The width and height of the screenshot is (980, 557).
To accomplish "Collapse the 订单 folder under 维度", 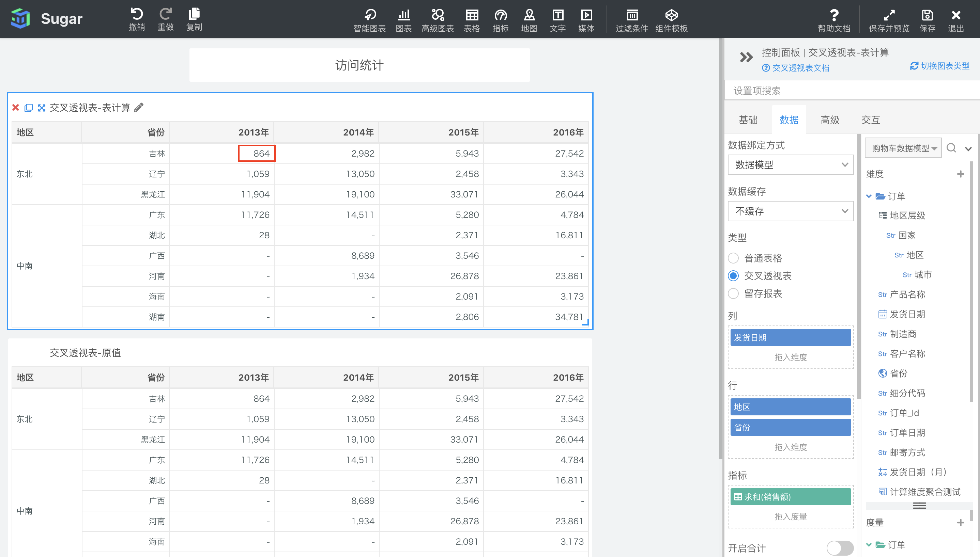I will pyautogui.click(x=869, y=196).
